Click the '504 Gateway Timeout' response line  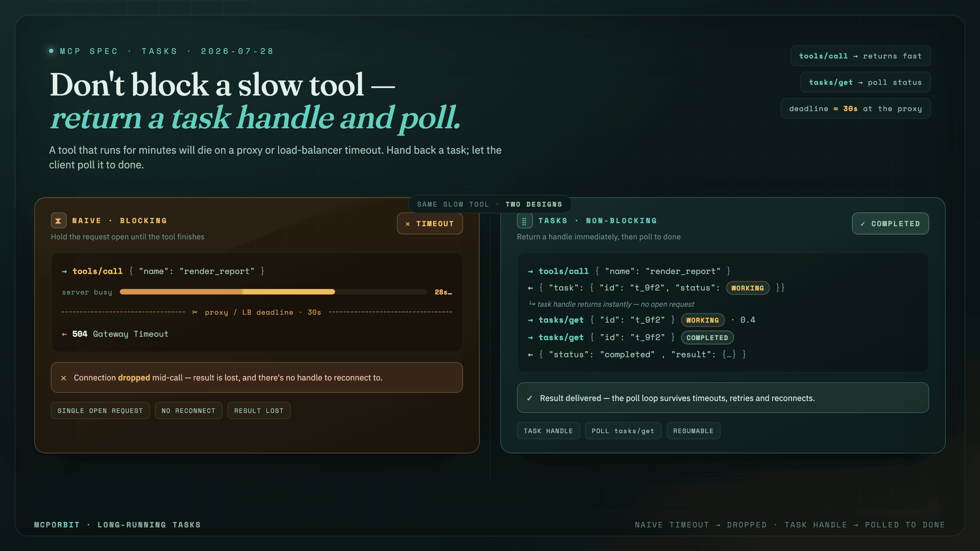pos(115,334)
